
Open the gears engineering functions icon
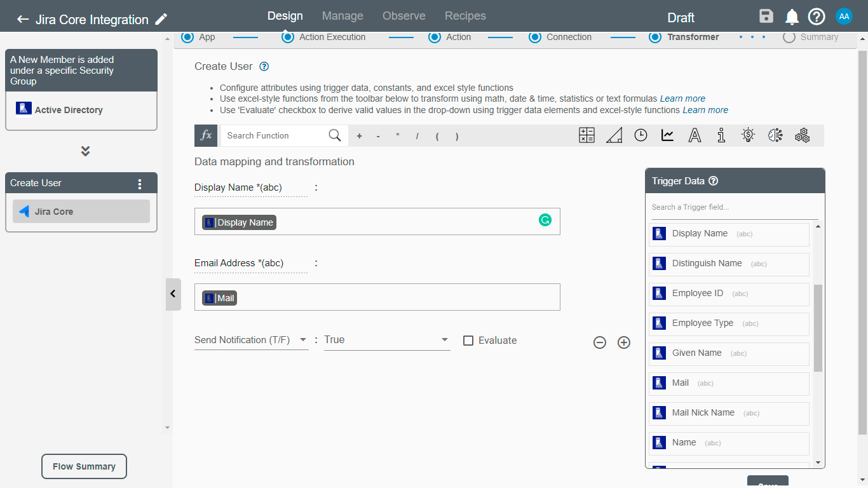[802, 135]
